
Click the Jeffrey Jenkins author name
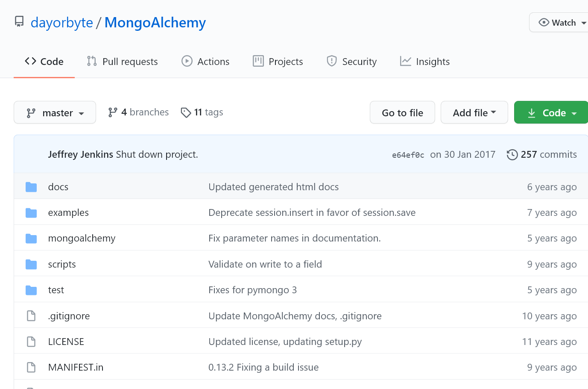tap(81, 154)
